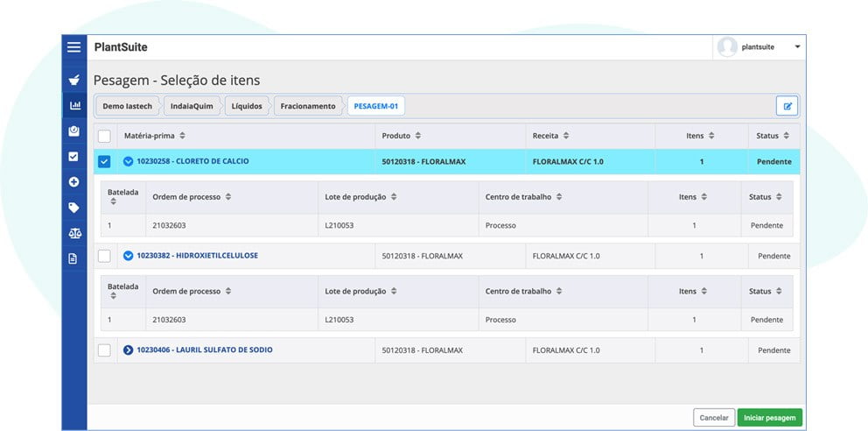Open the weighing scale sidebar icon below chart
The width and height of the screenshot is (868, 431).
coord(73,131)
